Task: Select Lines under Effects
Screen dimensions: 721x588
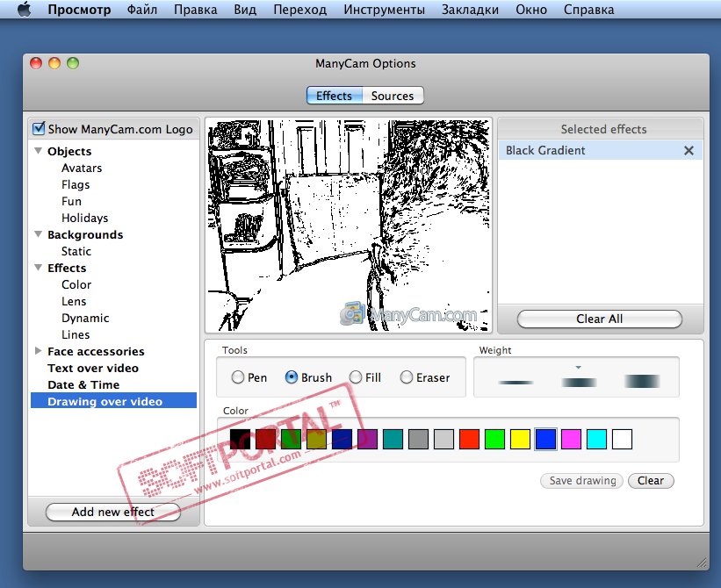Action: tap(76, 334)
